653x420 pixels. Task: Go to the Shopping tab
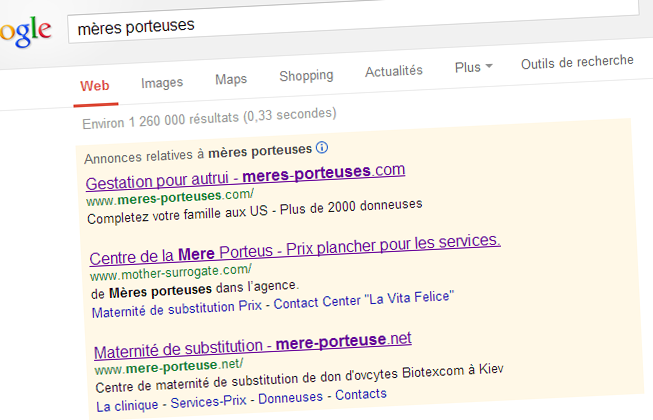[x=306, y=76]
